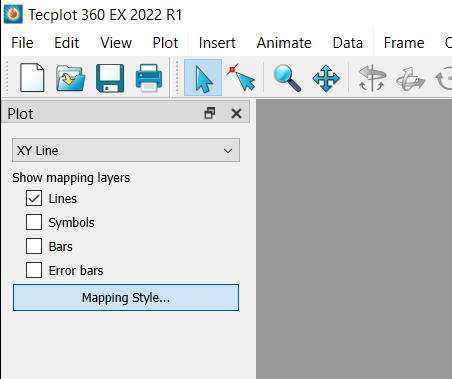Click the rollerball rotate tool icon
452x379 pixels.
410,79
